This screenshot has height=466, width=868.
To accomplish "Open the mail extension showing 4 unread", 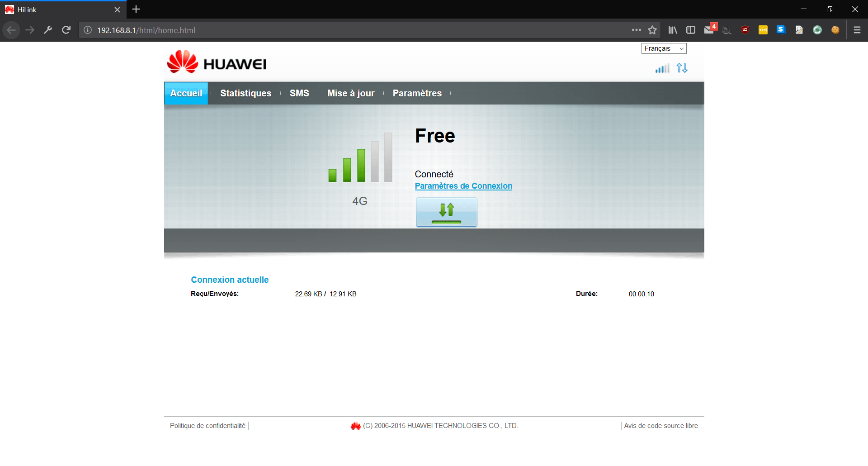I will [710, 29].
